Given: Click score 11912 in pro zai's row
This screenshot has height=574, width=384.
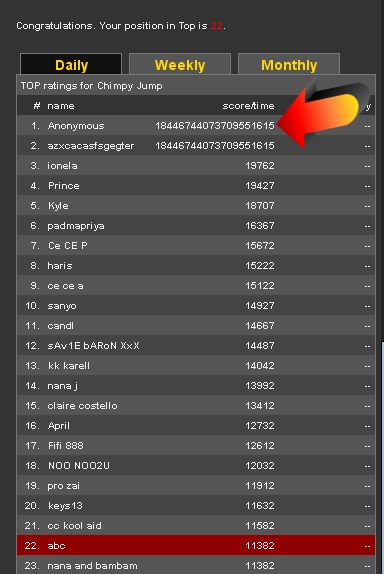Looking at the screenshot, I should (260, 486).
